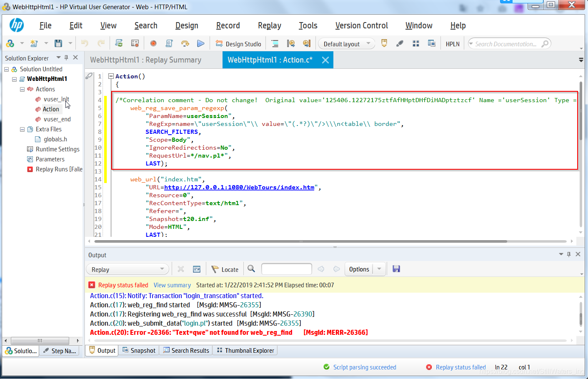Open Runtime Settings in Solution Explorer

point(58,149)
